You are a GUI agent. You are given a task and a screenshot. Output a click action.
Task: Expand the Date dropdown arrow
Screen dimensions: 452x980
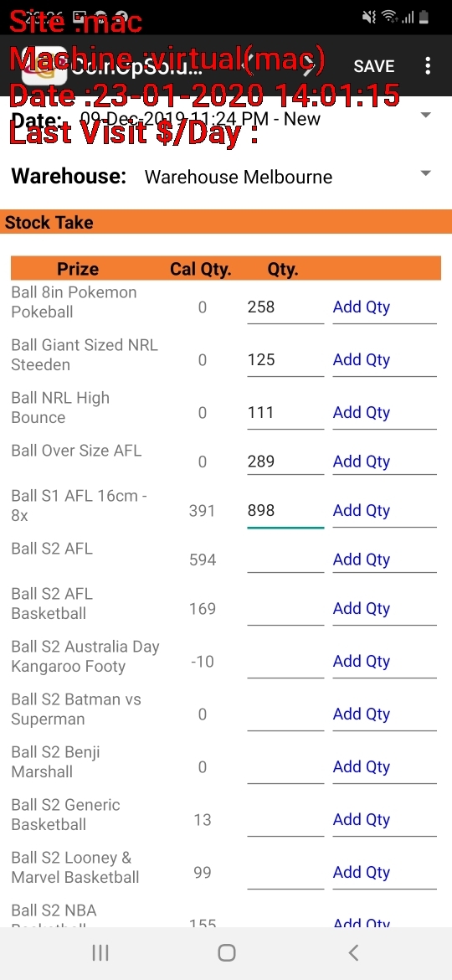(426, 115)
